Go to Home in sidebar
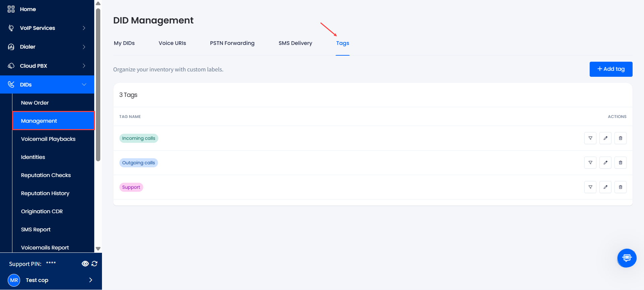Image resolution: width=644 pixels, height=290 pixels. [x=28, y=9]
